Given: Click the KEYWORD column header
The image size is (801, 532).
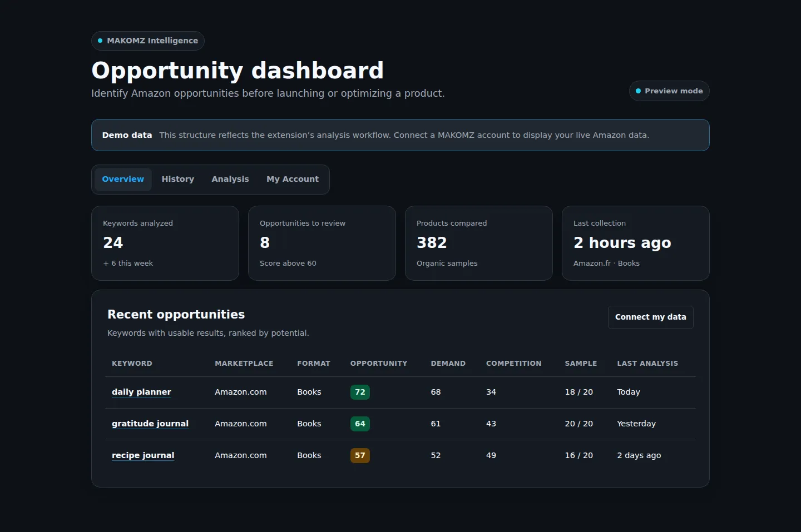Looking at the screenshot, I should (132, 364).
